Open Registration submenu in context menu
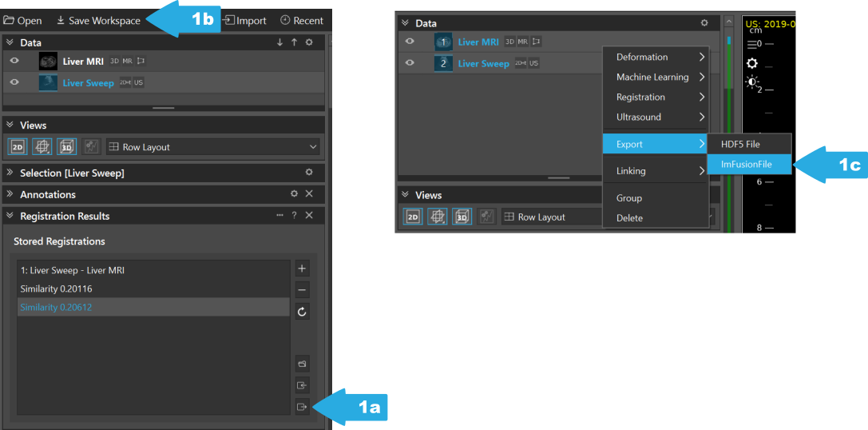Image resolution: width=868 pixels, height=430 pixels. pos(656,97)
